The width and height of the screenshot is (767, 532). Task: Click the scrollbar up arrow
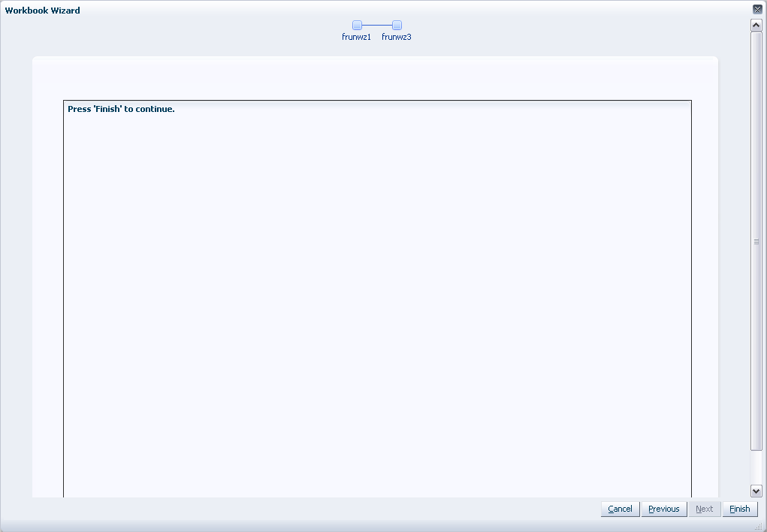[756, 25]
